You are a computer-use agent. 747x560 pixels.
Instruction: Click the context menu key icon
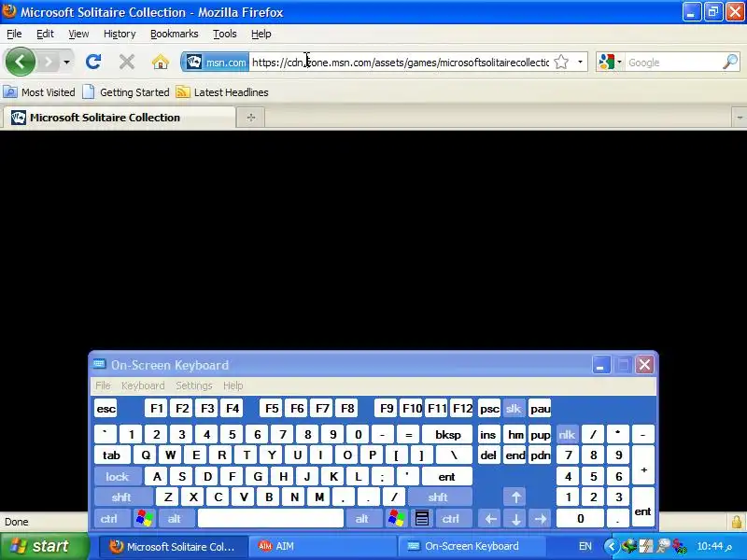pos(422,518)
